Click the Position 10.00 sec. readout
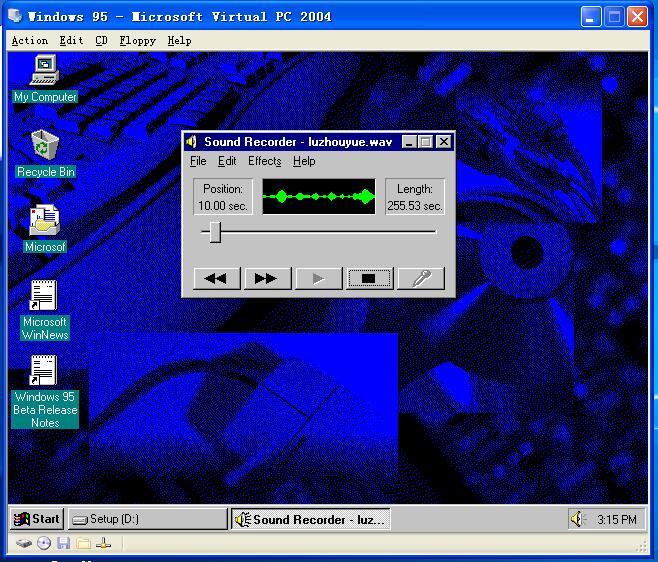The image size is (658, 562). tap(223, 197)
